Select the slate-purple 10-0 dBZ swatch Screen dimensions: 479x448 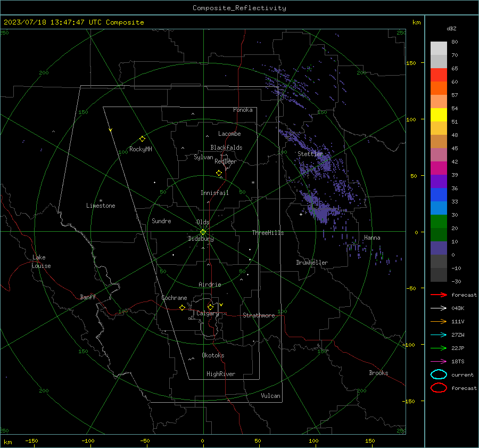439,248
